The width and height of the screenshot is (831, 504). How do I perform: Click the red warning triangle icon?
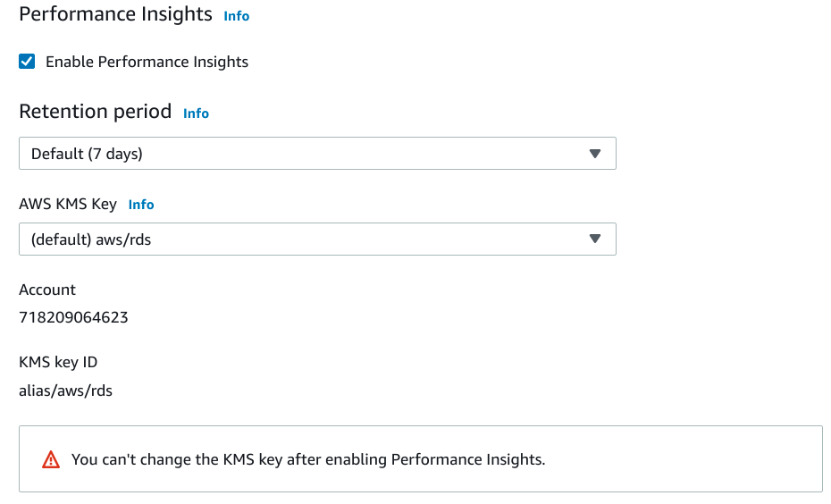51,460
